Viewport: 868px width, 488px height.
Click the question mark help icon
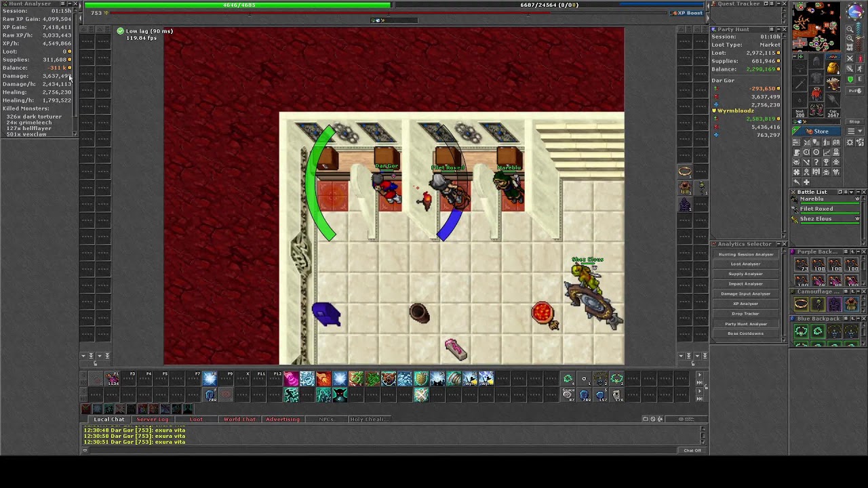tap(816, 162)
